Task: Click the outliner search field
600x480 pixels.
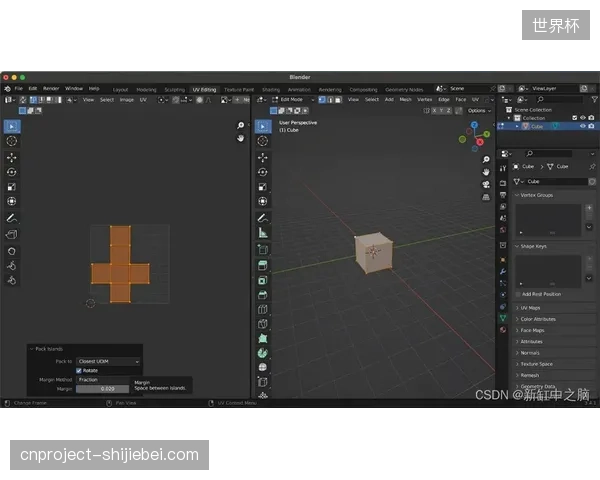Action: (559, 100)
